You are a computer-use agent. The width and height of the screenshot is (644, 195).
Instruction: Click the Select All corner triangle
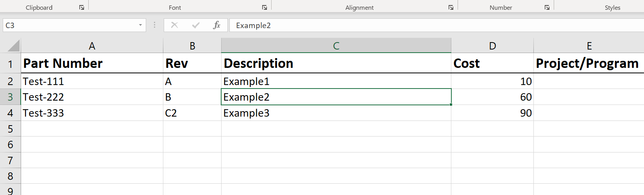[14, 46]
